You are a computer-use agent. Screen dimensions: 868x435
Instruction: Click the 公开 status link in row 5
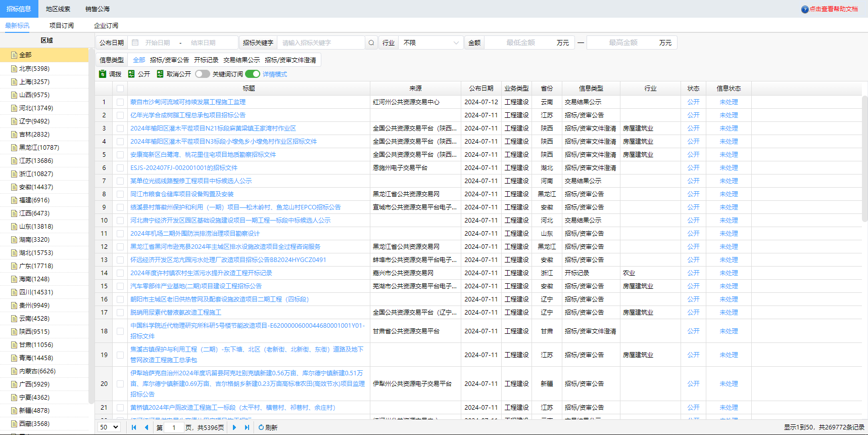tap(693, 154)
